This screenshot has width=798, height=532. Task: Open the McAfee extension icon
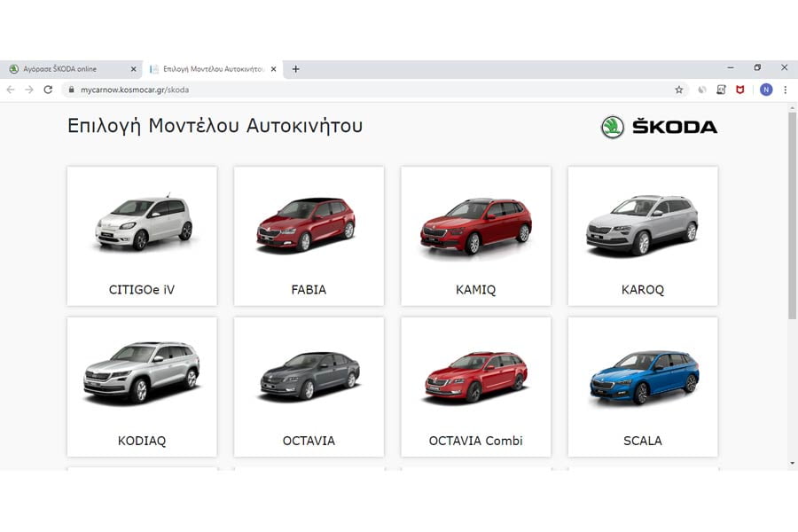pyautogui.click(x=741, y=90)
